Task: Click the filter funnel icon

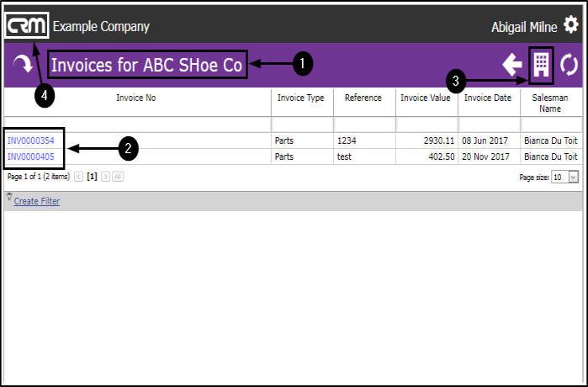Action: [x=9, y=198]
